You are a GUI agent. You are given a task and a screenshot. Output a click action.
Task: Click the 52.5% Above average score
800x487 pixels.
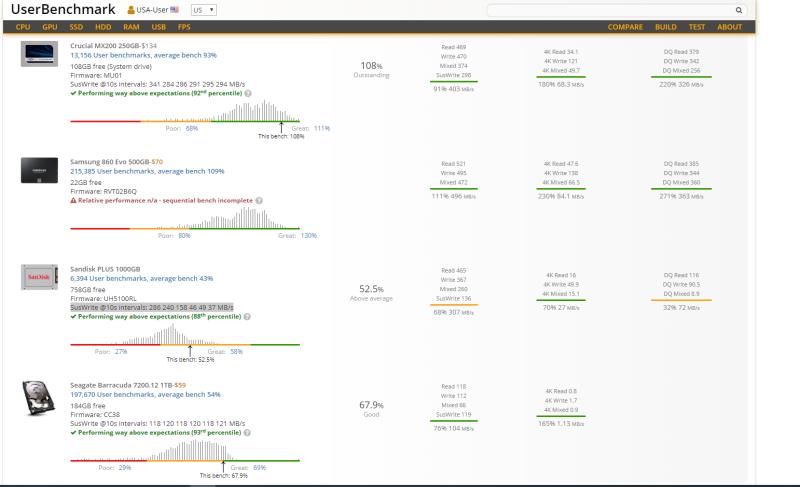pyautogui.click(x=371, y=292)
